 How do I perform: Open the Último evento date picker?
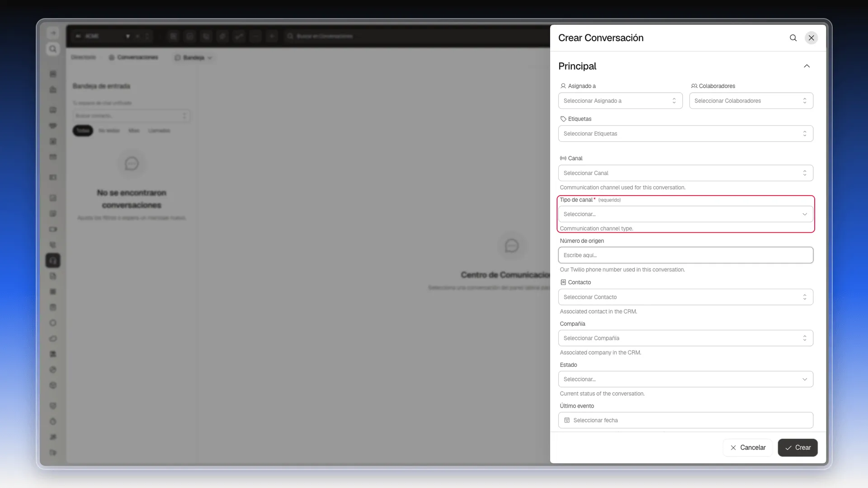pyautogui.click(x=685, y=420)
